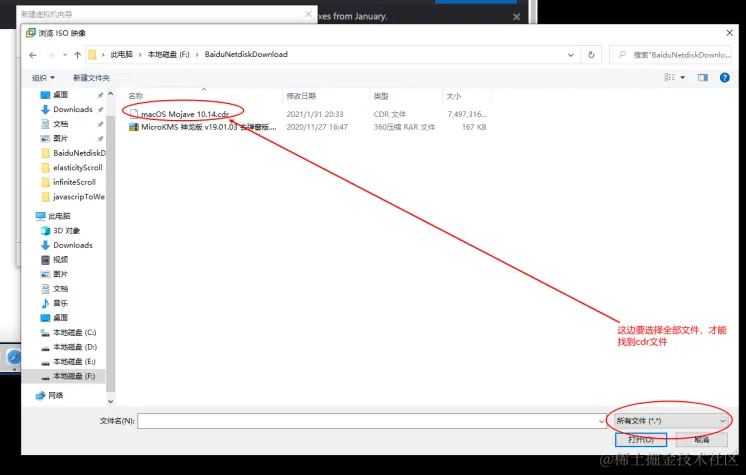
Task: Open elasticityScroll folder in sidebar
Action: click(x=78, y=168)
